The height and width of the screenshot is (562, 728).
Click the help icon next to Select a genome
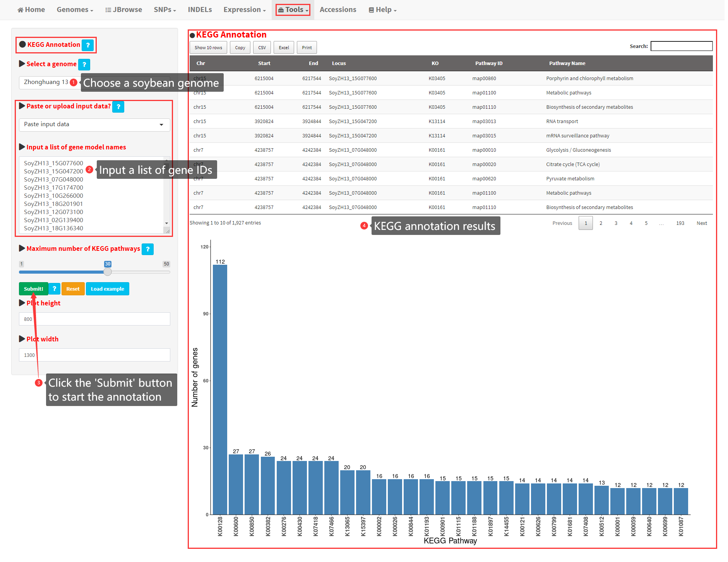pos(84,65)
